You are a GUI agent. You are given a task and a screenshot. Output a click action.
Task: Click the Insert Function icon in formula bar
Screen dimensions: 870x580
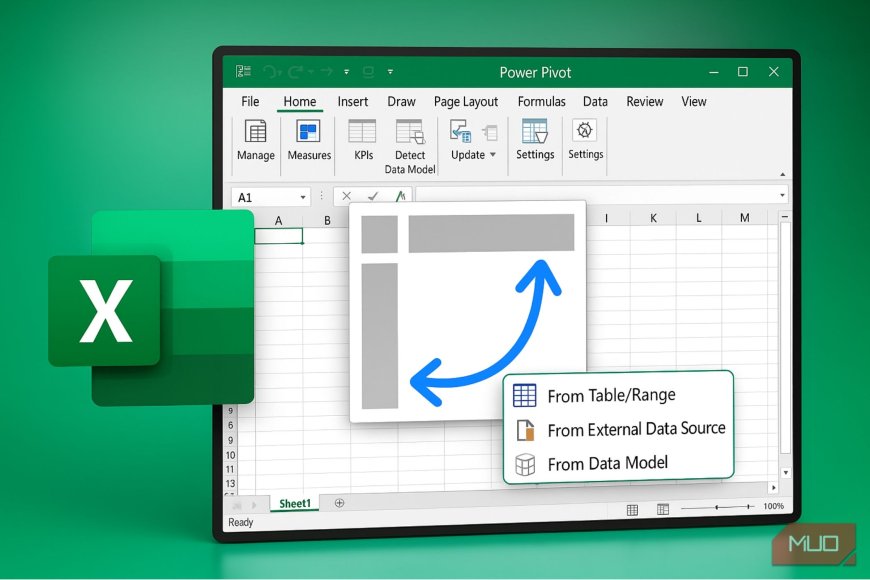click(399, 195)
